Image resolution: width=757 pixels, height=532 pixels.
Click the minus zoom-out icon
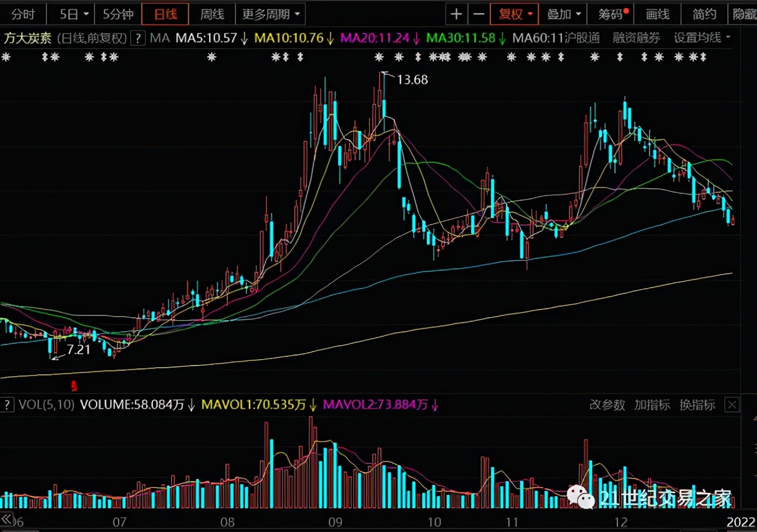(479, 14)
